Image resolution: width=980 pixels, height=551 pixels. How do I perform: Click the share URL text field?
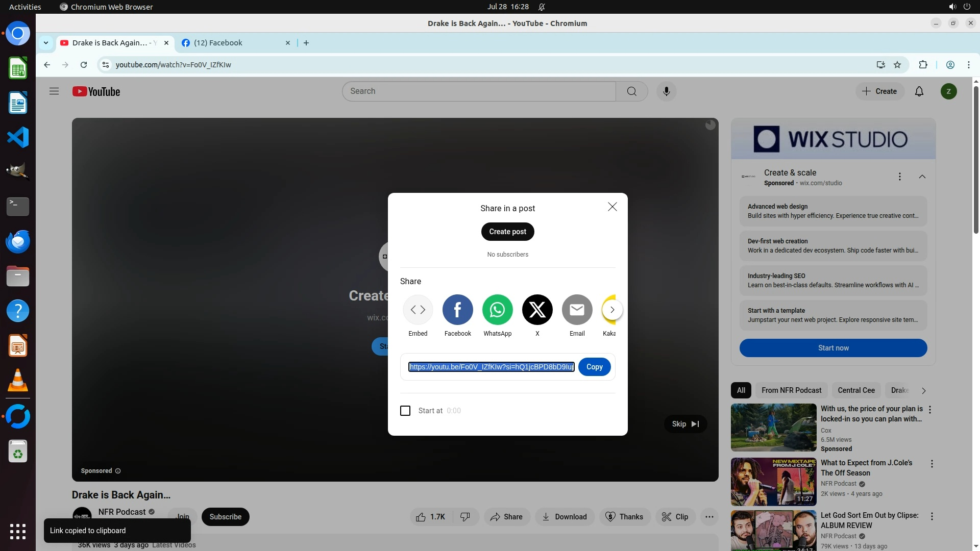pos(491,367)
